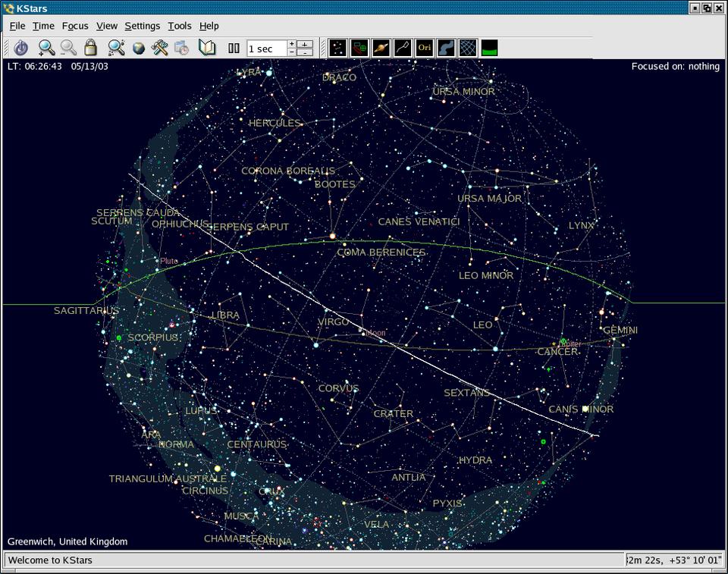Toggle constellation names with the Ori button

(x=425, y=48)
